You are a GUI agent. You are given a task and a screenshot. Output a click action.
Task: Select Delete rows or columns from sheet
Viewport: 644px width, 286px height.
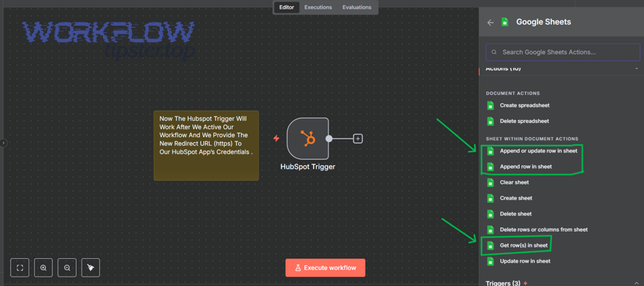[x=543, y=230]
